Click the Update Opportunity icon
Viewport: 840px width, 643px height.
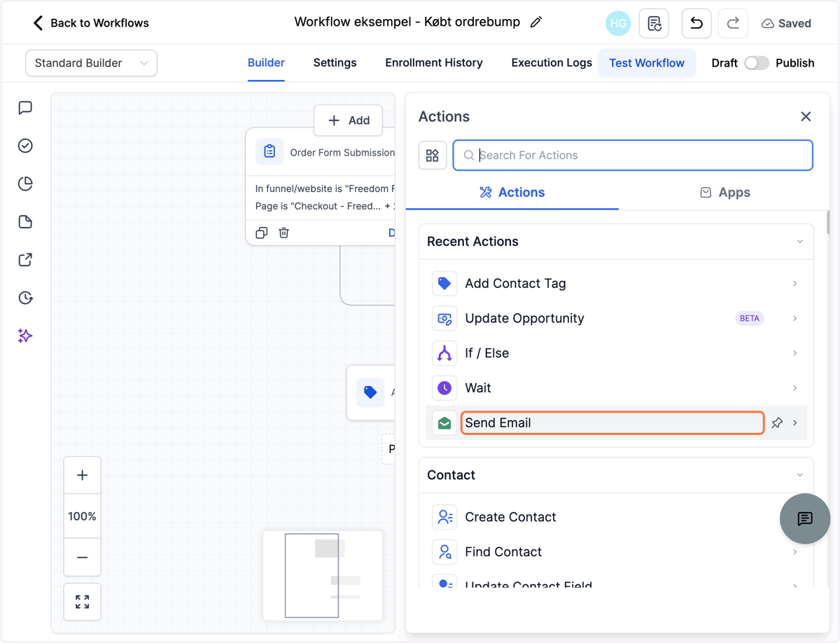(444, 319)
